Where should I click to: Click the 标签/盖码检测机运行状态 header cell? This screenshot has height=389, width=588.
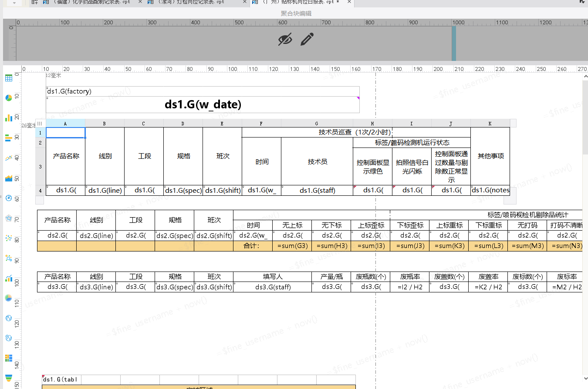pyautogui.click(x=412, y=143)
